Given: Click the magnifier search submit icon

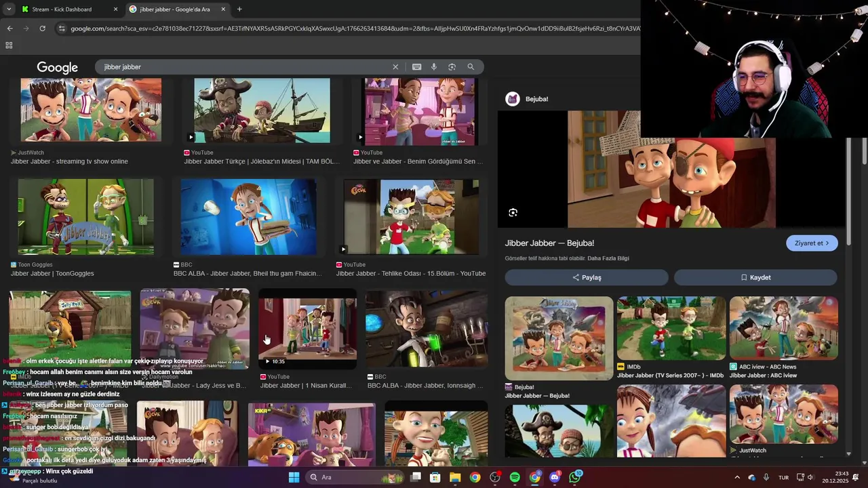Looking at the screenshot, I should click(x=471, y=67).
